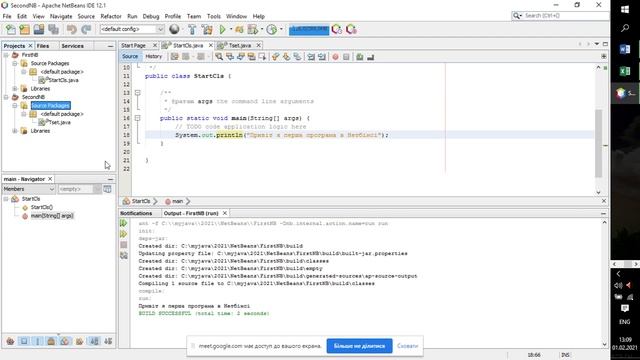
Task: Switch to the Notifications tab
Action: pos(136,213)
